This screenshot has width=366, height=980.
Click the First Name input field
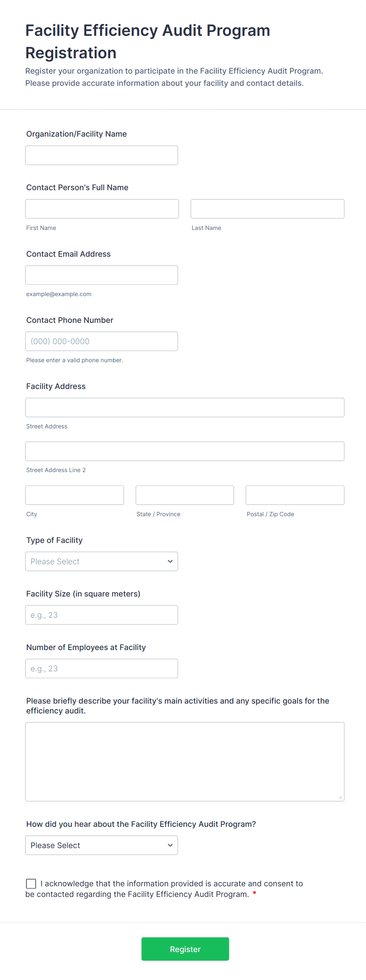coord(102,209)
